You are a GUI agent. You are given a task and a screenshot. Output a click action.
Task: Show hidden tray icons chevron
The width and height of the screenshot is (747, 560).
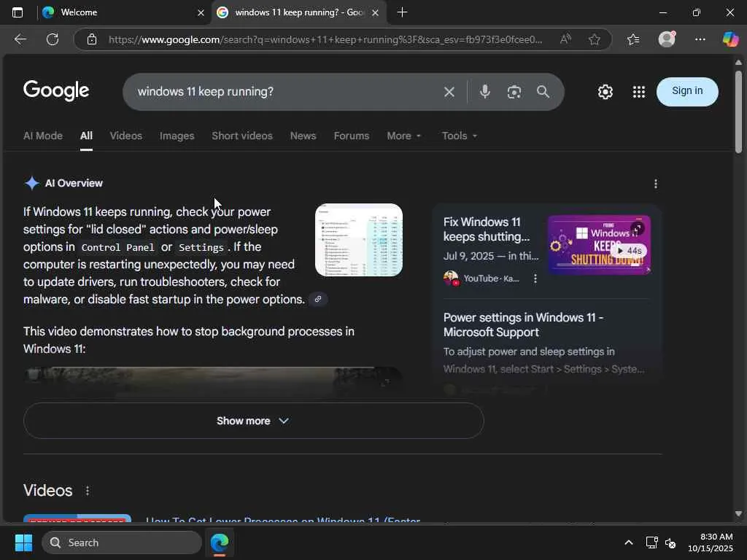pos(628,542)
